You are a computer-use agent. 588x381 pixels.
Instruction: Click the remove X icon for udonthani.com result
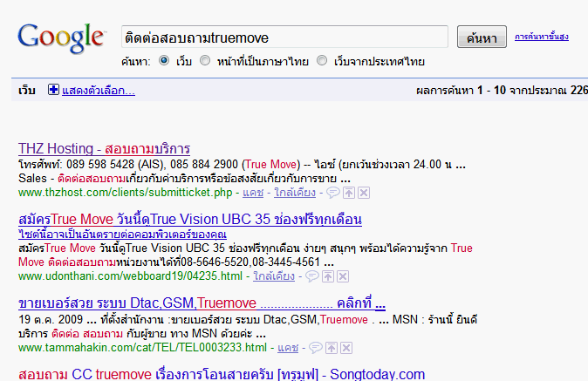[x=343, y=276]
